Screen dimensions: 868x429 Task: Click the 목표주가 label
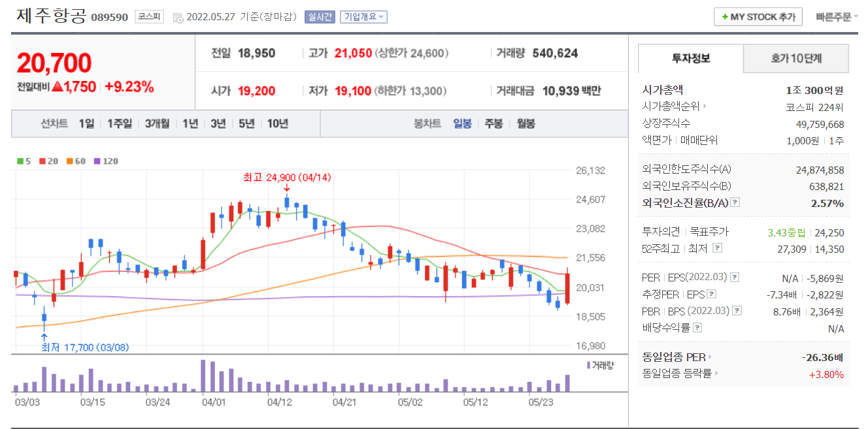tap(709, 232)
